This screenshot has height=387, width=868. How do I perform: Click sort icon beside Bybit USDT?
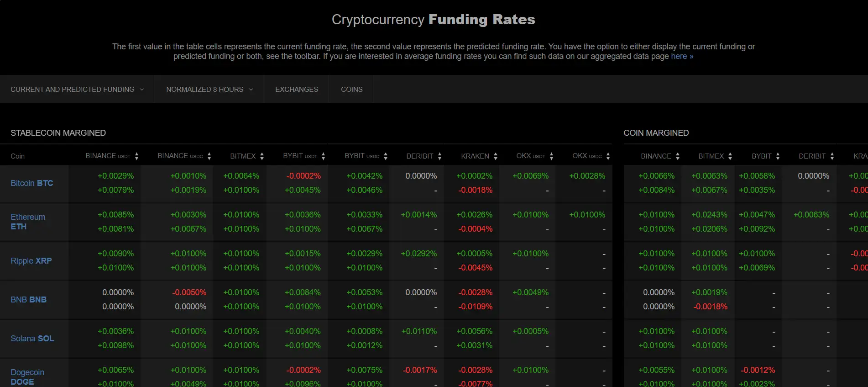coord(323,156)
